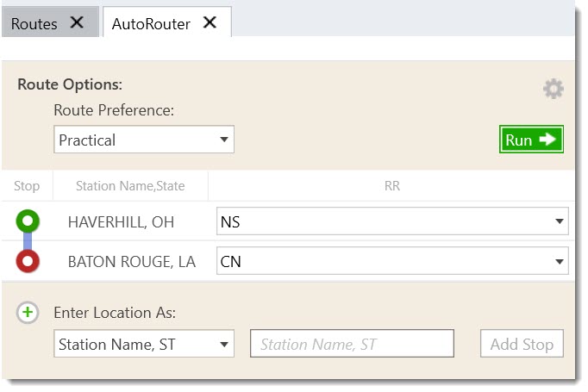Open the Route Preference dropdown showing Practical
This screenshot has height=392, width=588.
pyautogui.click(x=144, y=140)
